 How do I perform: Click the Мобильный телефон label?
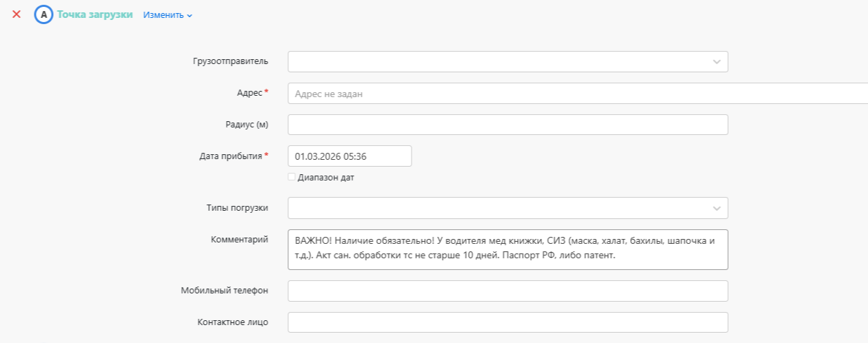224,291
